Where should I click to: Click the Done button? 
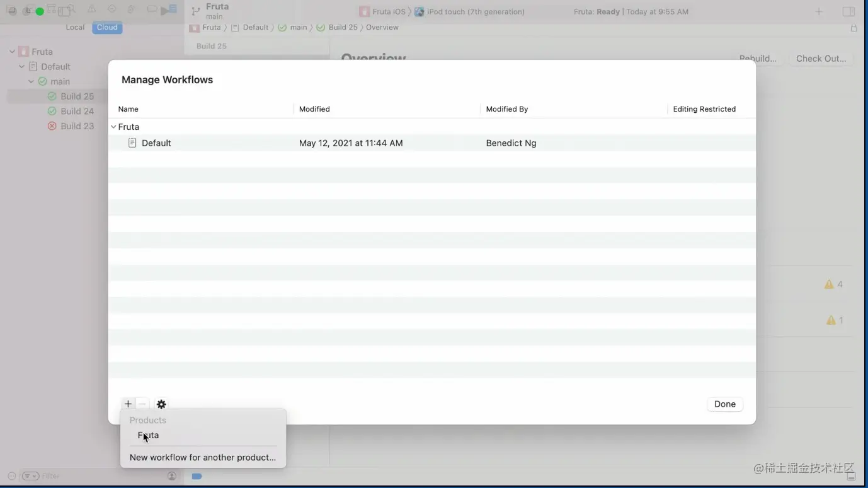724,404
